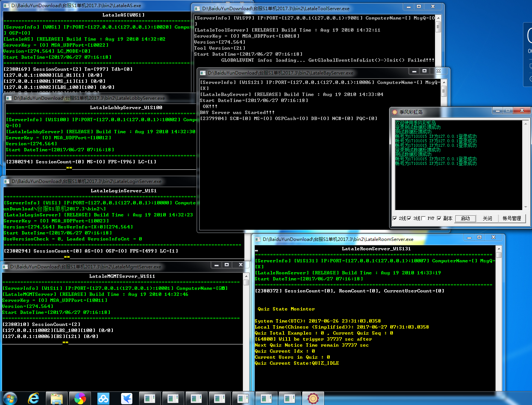The image size is (532, 405).
Task: Click scroll-down arrow in 季风彩虹岛 log
Action: (526, 207)
